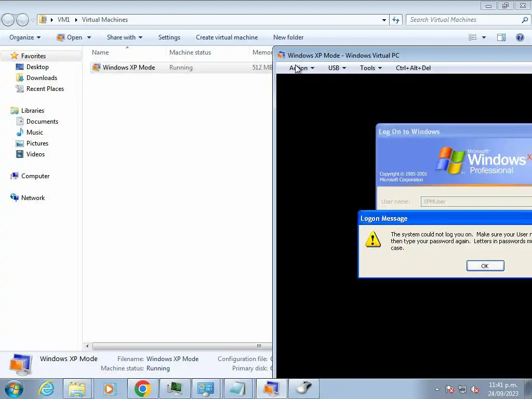
Task: Click Virtual Machines breadcrumb segment
Action: click(x=105, y=20)
